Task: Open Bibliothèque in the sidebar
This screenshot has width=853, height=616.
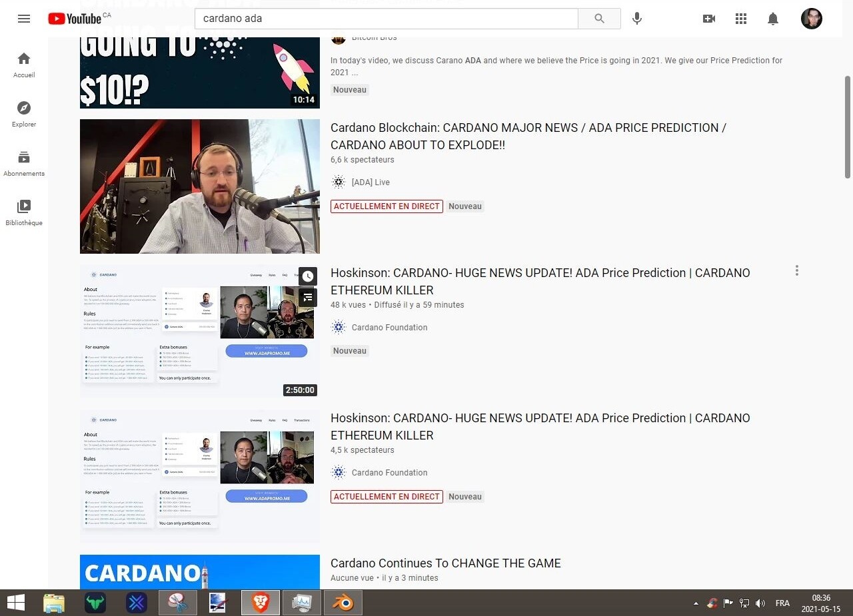Action: [x=24, y=213]
